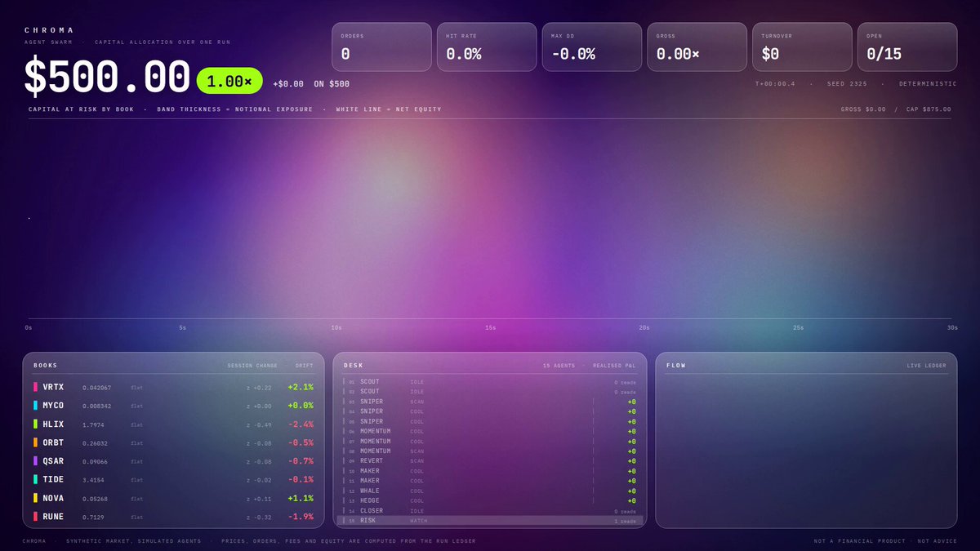Click the Live Ledger label in Flow

927,366
